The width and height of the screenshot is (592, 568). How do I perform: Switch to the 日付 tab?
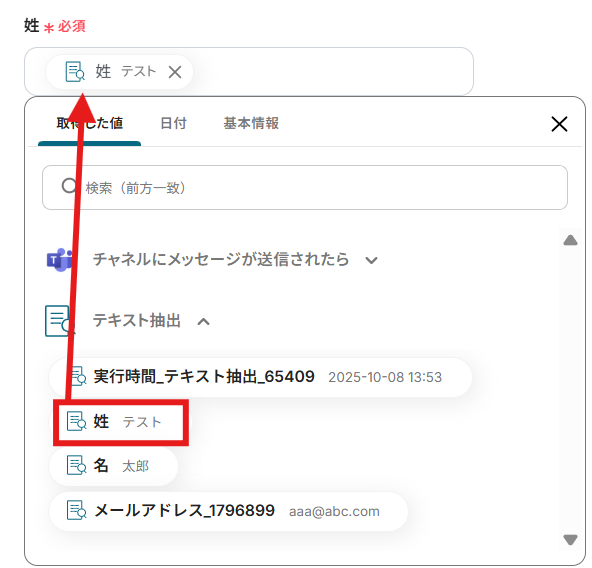(x=173, y=123)
